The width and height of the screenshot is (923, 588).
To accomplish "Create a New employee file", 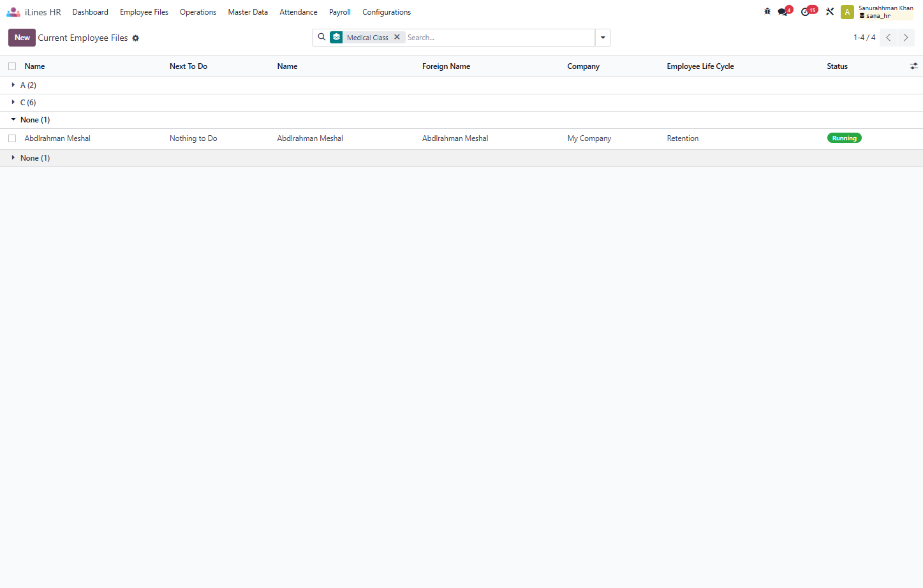I will pyautogui.click(x=22, y=38).
